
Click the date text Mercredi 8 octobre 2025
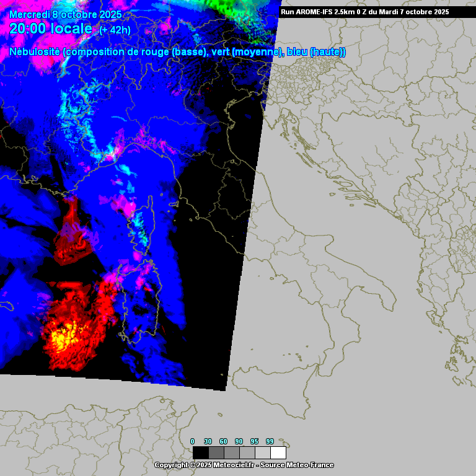(x=66, y=14)
